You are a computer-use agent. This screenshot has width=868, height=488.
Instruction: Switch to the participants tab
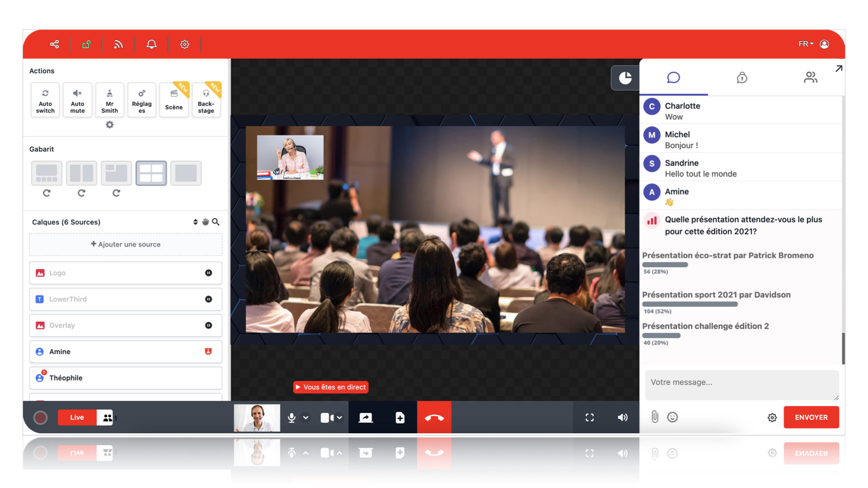click(x=810, y=77)
